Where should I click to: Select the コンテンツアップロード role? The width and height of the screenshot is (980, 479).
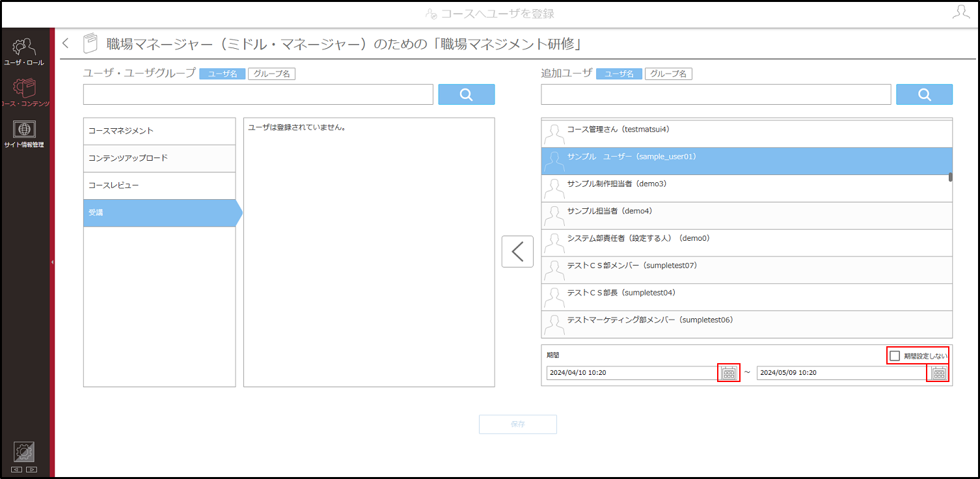tap(159, 158)
